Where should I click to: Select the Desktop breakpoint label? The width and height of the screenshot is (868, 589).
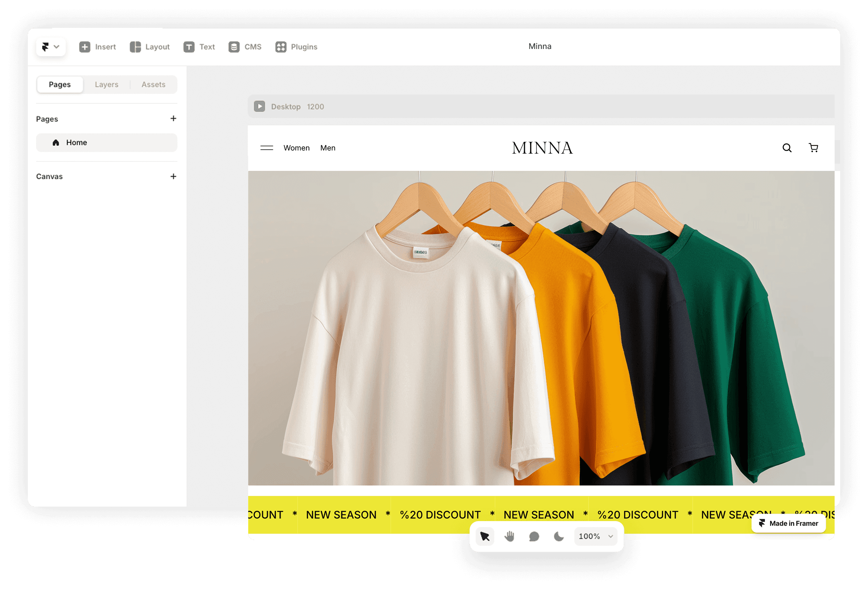point(286,107)
